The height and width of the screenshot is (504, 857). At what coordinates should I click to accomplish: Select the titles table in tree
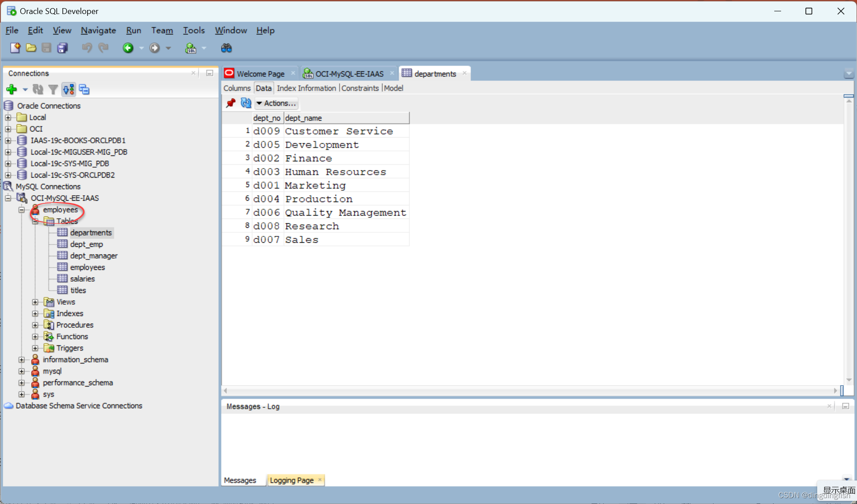point(78,290)
